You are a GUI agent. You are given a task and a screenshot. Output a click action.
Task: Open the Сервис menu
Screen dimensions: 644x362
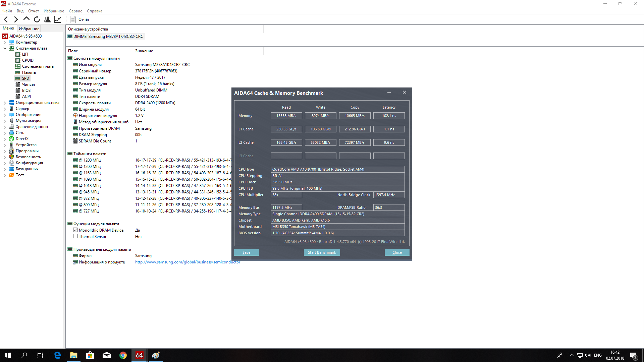click(75, 11)
